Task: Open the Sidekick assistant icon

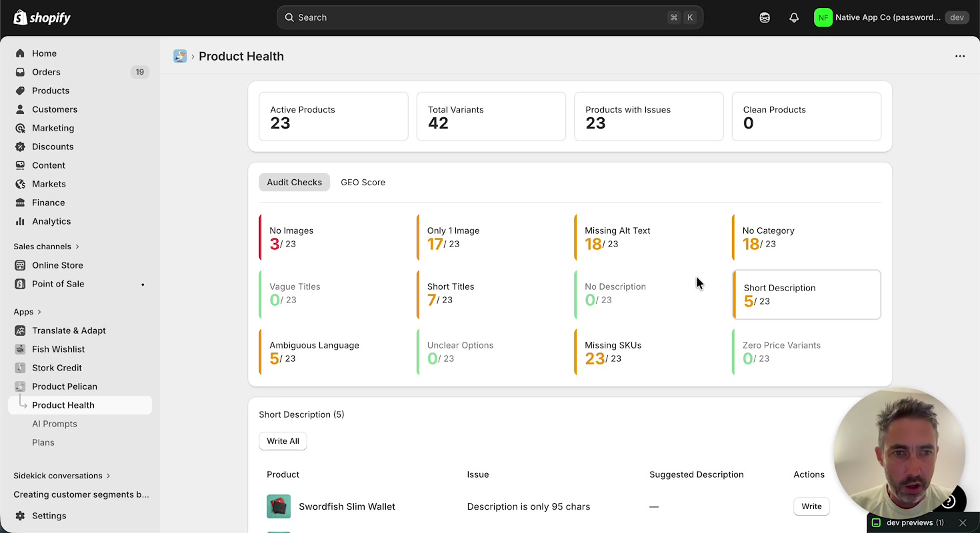Action: click(x=765, y=18)
